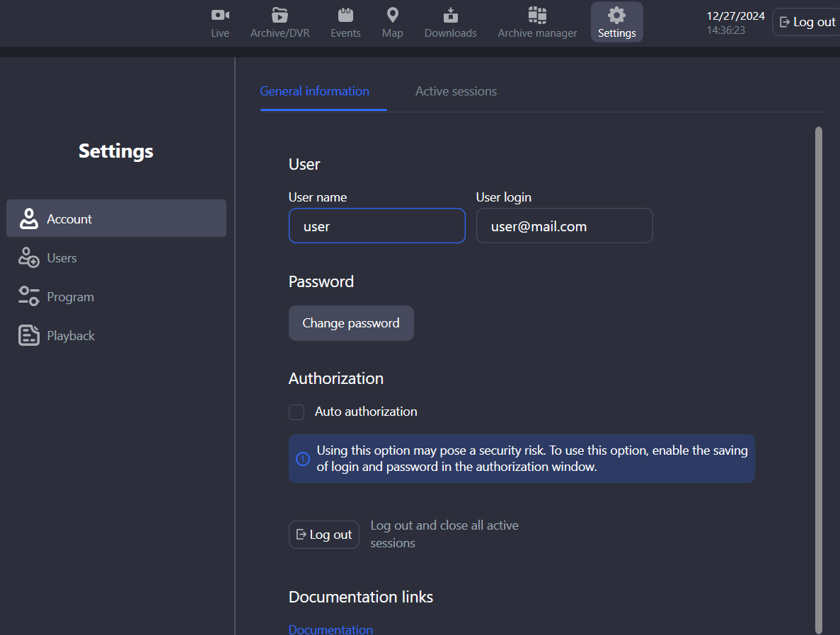Viewport: 840px width, 635px height.
Task: Select Users in the settings sidebar
Action: [62, 258]
